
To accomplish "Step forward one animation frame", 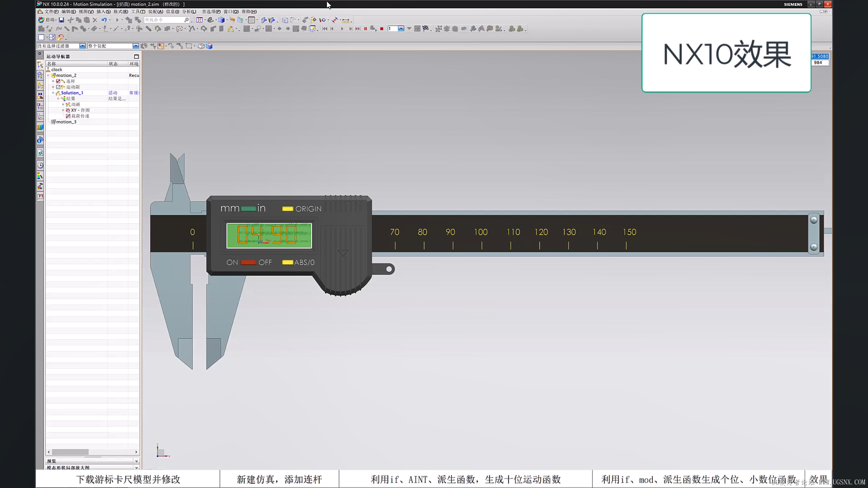I will tap(350, 28).
